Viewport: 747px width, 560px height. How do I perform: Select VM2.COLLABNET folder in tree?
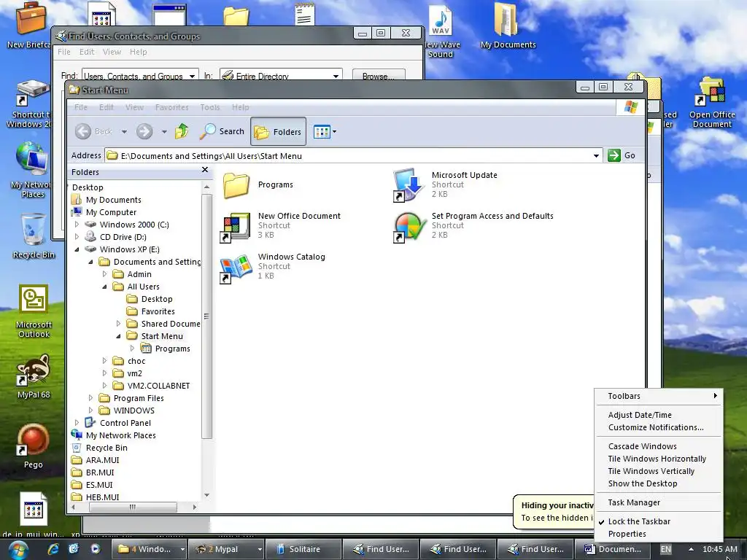(158, 386)
